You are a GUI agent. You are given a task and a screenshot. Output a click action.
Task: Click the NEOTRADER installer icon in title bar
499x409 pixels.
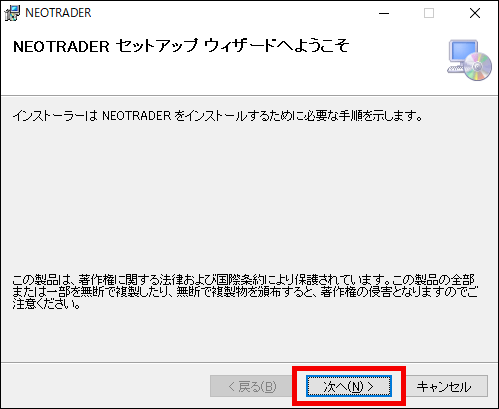[x=12, y=13]
